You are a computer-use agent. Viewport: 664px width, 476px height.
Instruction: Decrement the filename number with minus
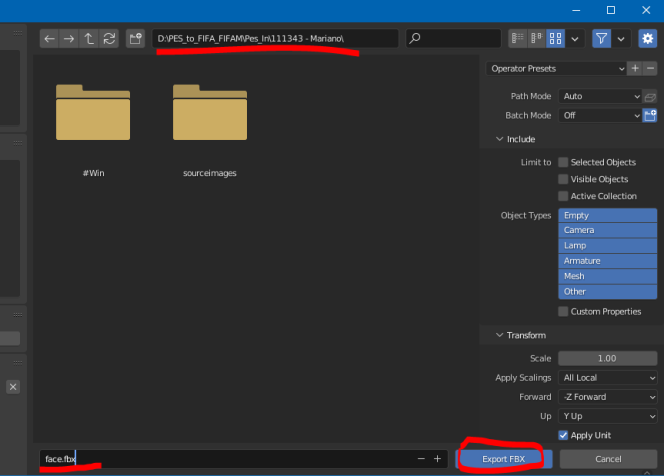[x=421, y=459]
